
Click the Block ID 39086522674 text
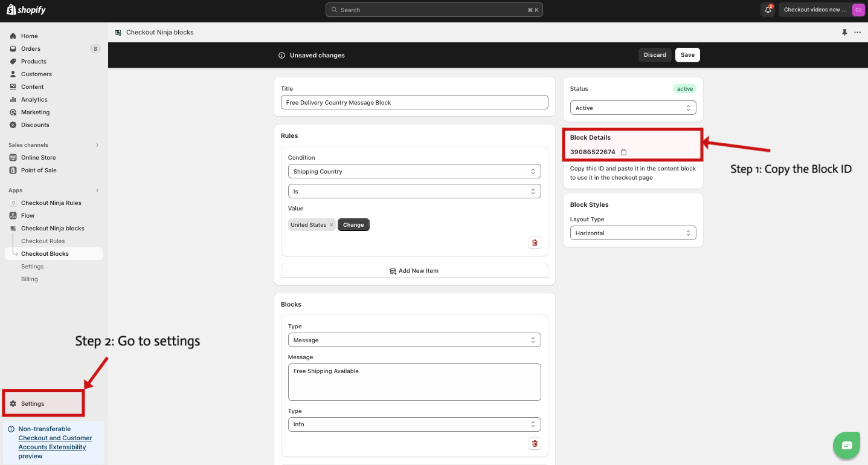593,152
